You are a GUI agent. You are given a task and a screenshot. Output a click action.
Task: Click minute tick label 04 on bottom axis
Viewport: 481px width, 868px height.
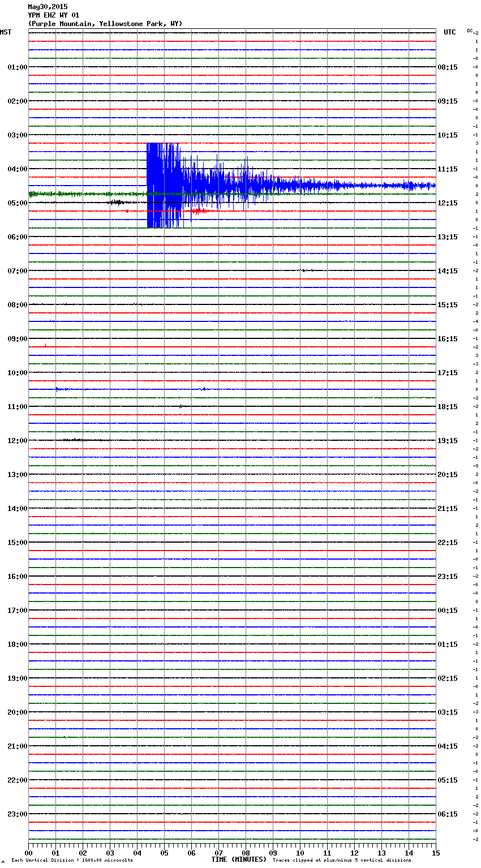[137, 853]
